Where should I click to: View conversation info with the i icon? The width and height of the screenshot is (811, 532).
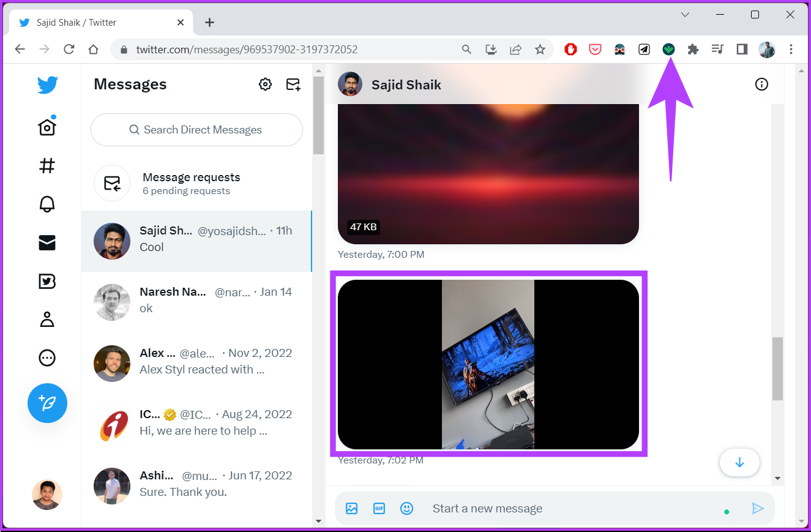pyautogui.click(x=761, y=84)
